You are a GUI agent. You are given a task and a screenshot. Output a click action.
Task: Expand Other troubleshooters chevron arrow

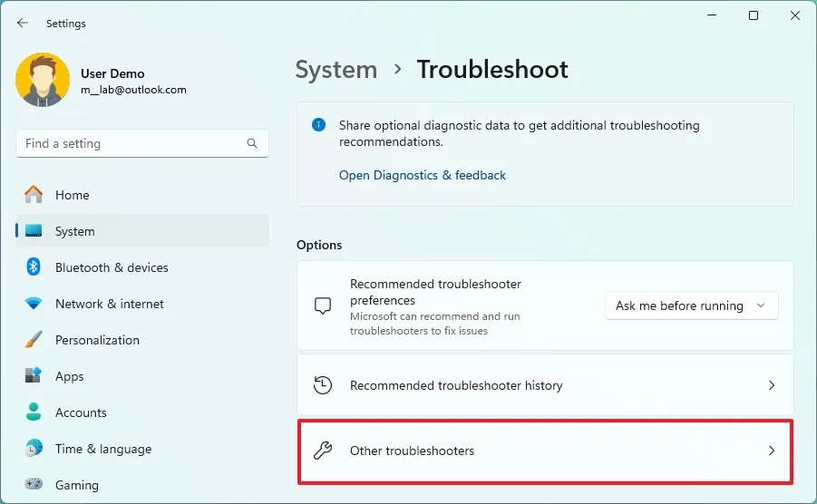[x=772, y=451]
